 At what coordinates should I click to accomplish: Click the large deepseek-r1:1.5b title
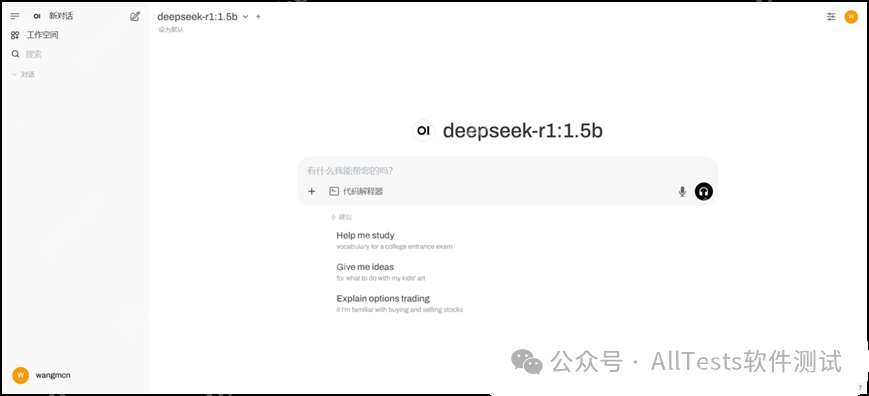click(523, 130)
